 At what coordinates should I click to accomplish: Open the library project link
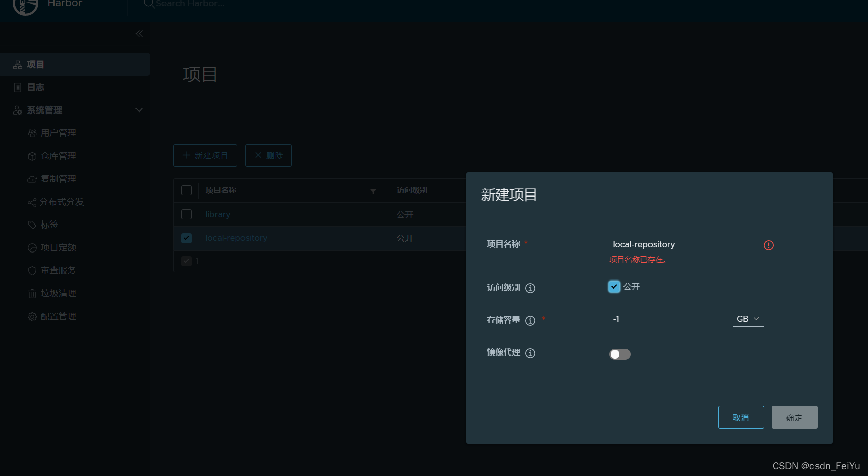218,215
